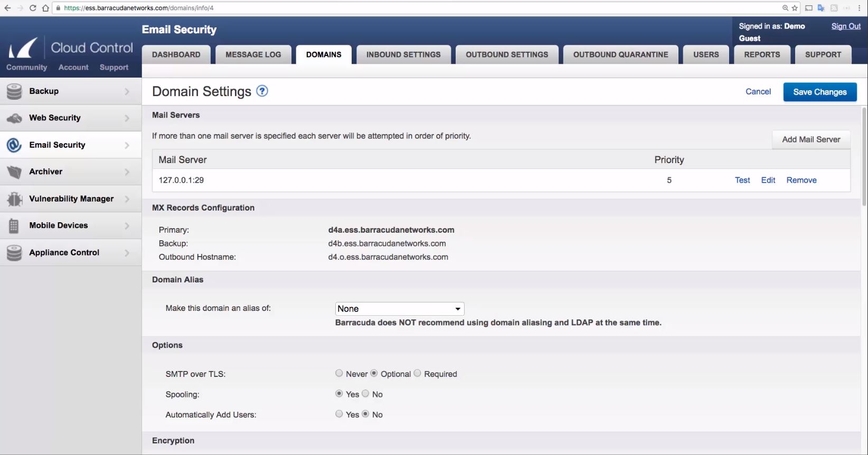Select Yes for Spooling

coord(339,393)
